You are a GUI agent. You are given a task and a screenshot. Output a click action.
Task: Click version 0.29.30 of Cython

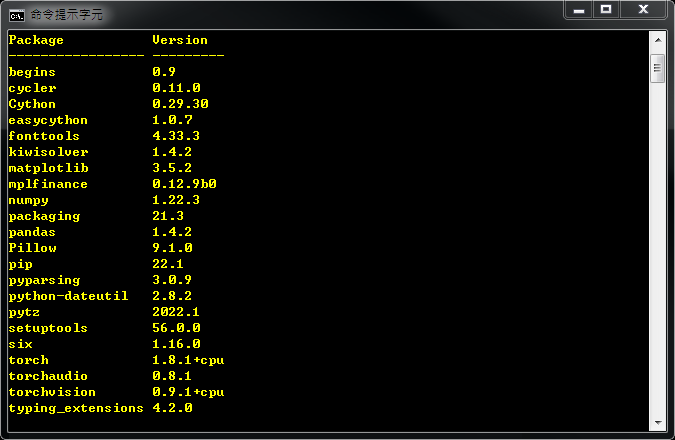point(180,104)
